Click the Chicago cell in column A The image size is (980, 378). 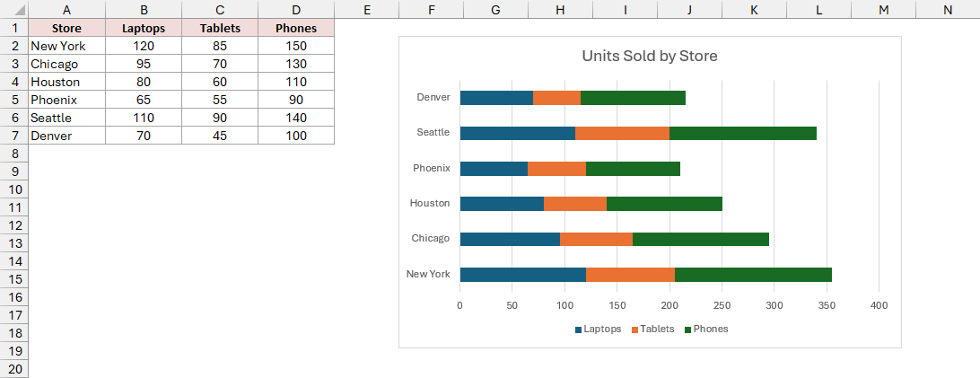pyautogui.click(x=67, y=64)
